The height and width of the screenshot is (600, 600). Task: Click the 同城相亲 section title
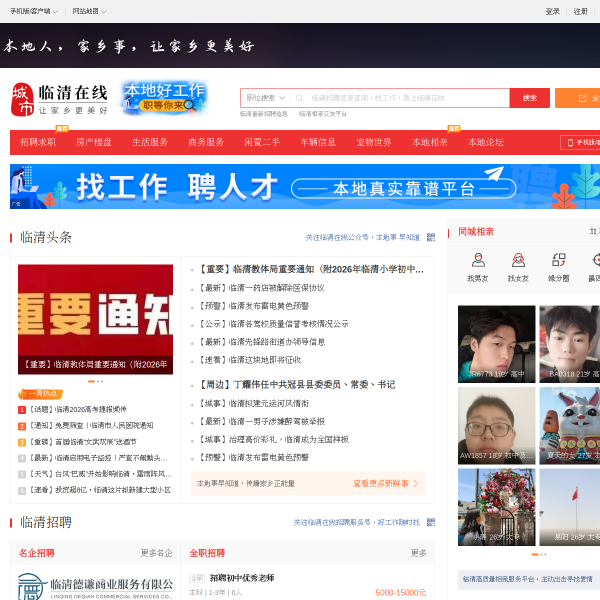[476, 232]
